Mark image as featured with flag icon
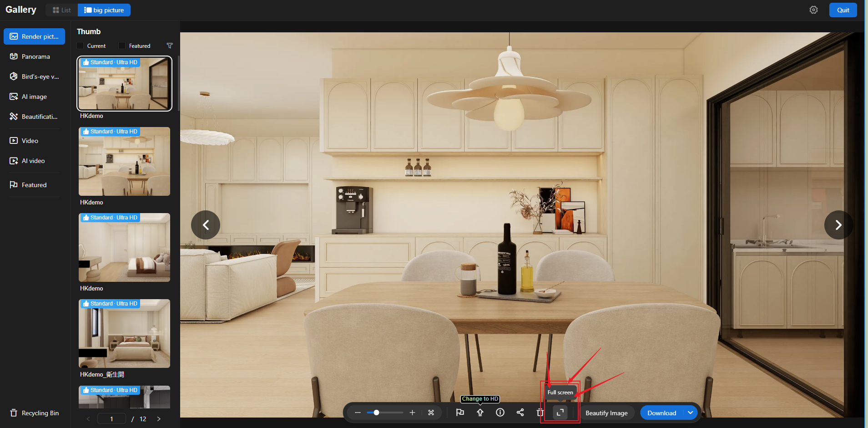Screen dimensions: 868x428 [460, 413]
